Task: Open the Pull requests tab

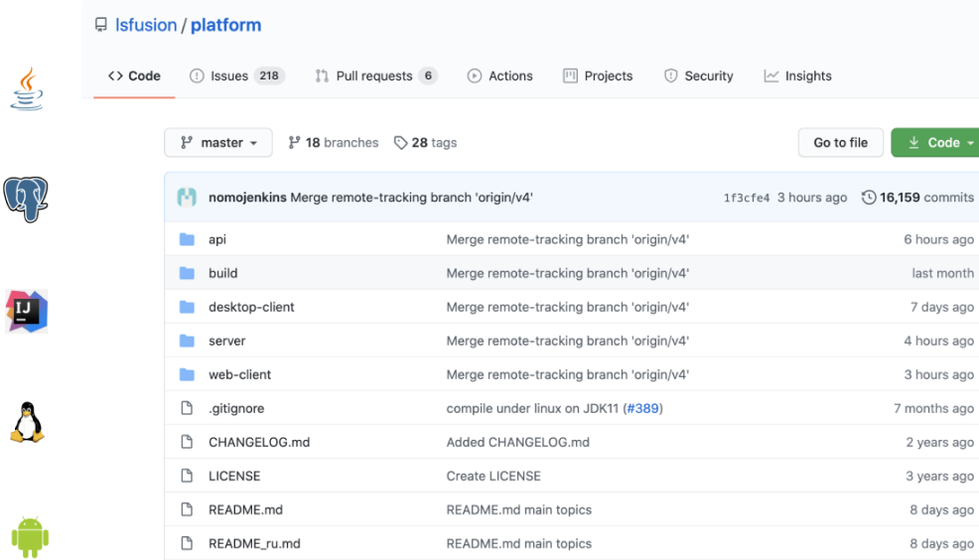Action: 376,75
